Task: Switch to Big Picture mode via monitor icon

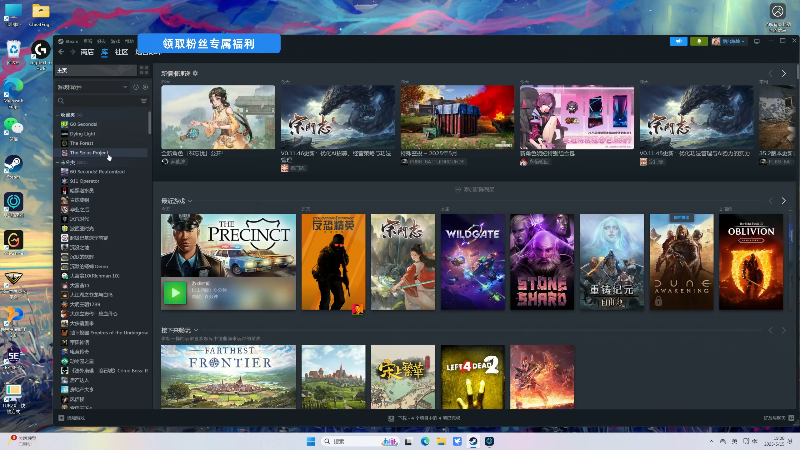Action: [757, 41]
